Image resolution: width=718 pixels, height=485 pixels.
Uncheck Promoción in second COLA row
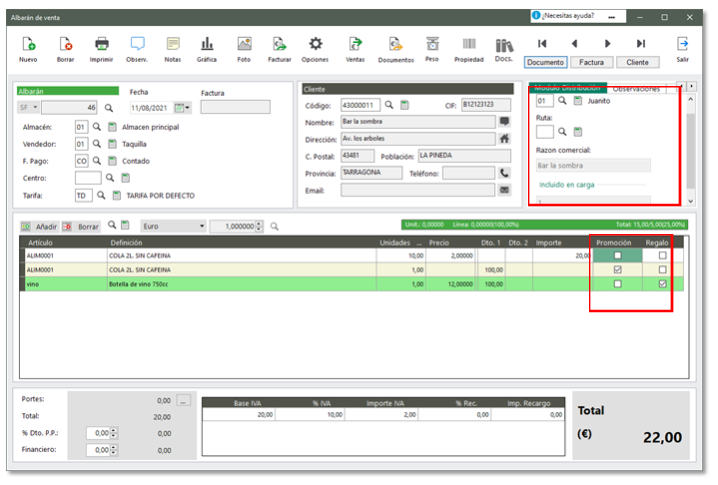coord(617,270)
